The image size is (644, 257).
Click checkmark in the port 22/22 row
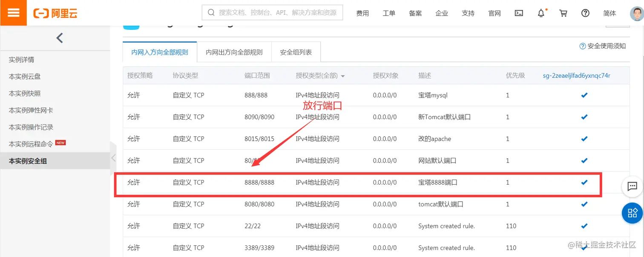pyautogui.click(x=584, y=226)
